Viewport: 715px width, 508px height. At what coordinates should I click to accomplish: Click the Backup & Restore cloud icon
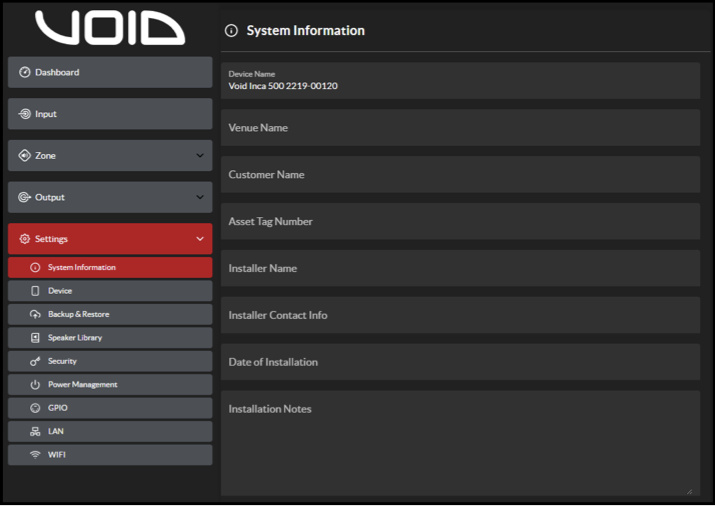tap(35, 314)
